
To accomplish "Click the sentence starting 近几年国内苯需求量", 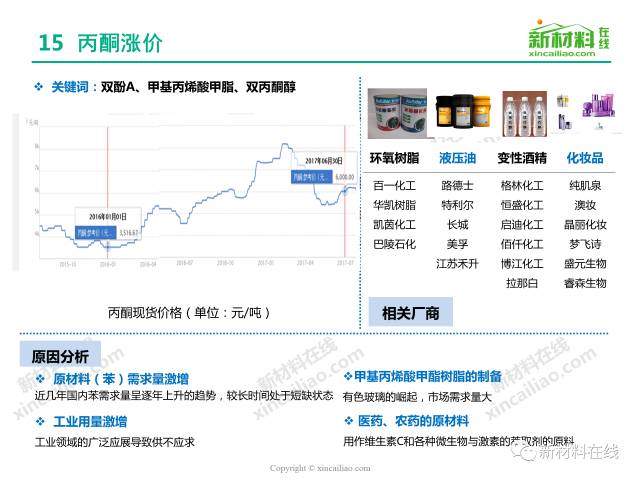I will pyautogui.click(x=184, y=395).
